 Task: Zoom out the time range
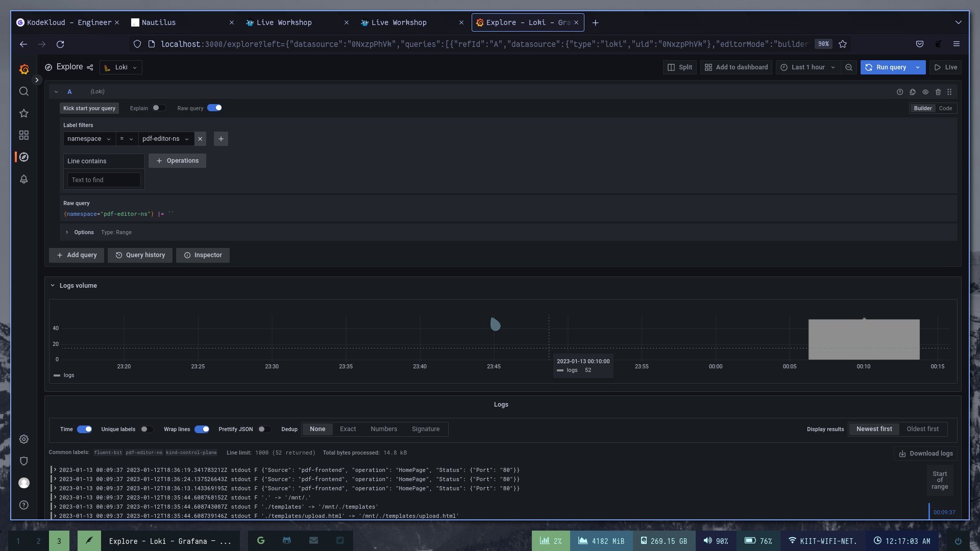[x=849, y=67]
